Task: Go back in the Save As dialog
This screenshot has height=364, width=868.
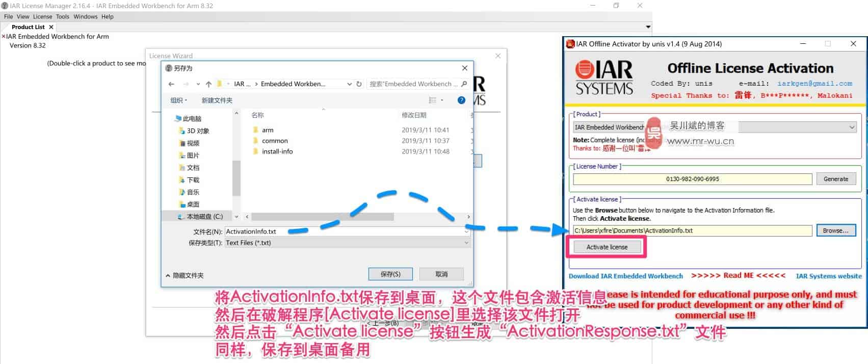Action: click(171, 84)
